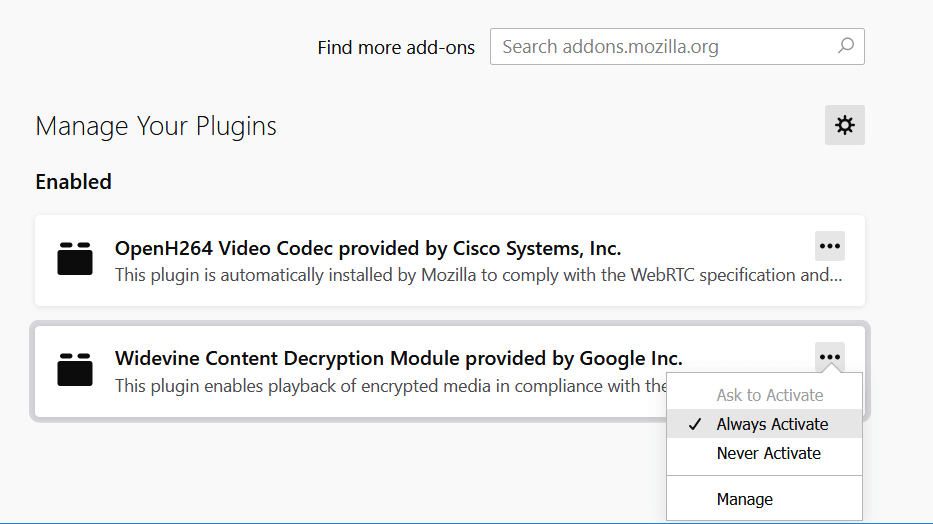Choose Manage from the Widevine options menu

click(x=745, y=499)
